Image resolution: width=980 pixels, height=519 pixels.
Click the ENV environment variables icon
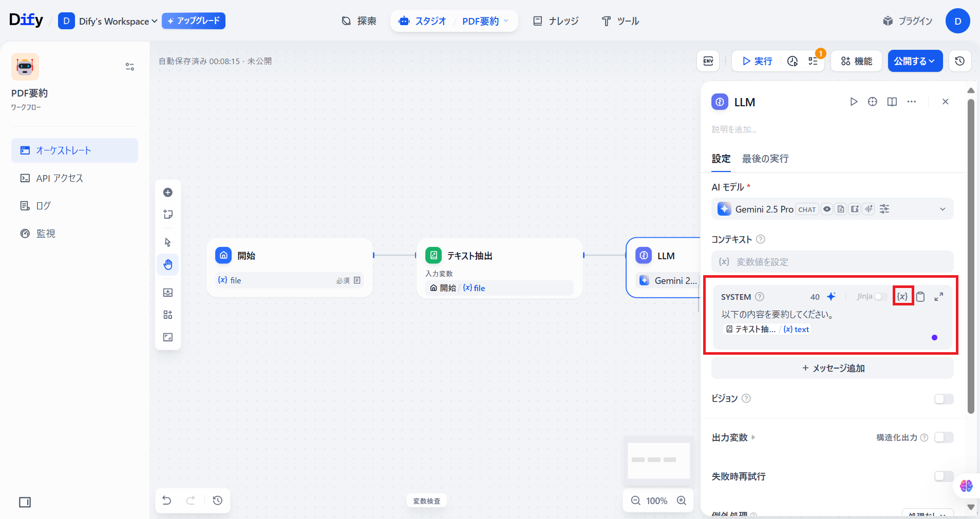pyautogui.click(x=708, y=61)
